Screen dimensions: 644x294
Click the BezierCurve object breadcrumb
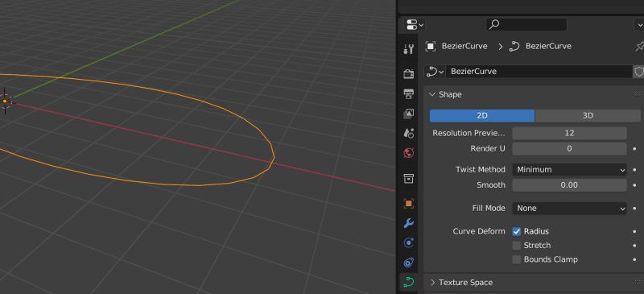point(456,46)
